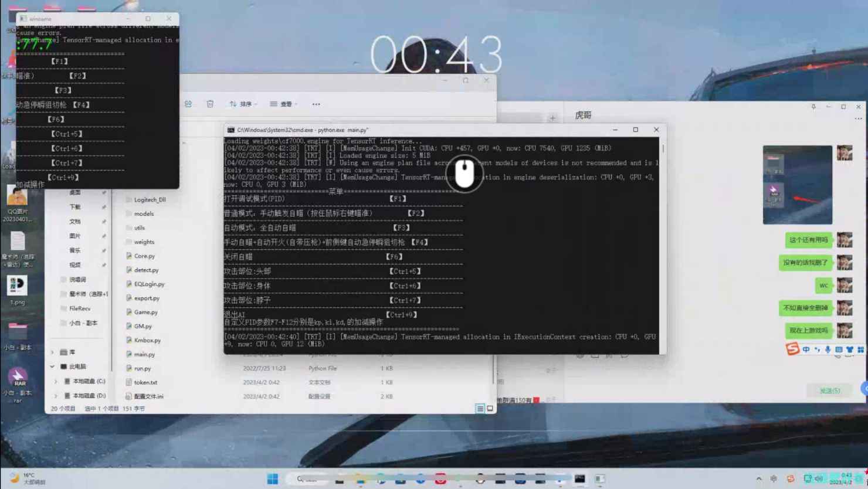Click the 配置文件.ini settings file icon
Image resolution: width=868 pixels, height=489 pixels.
tap(128, 396)
